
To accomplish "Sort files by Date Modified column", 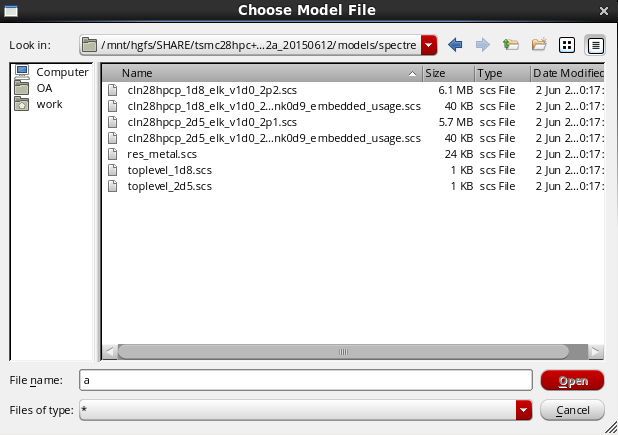I will 568,73.
